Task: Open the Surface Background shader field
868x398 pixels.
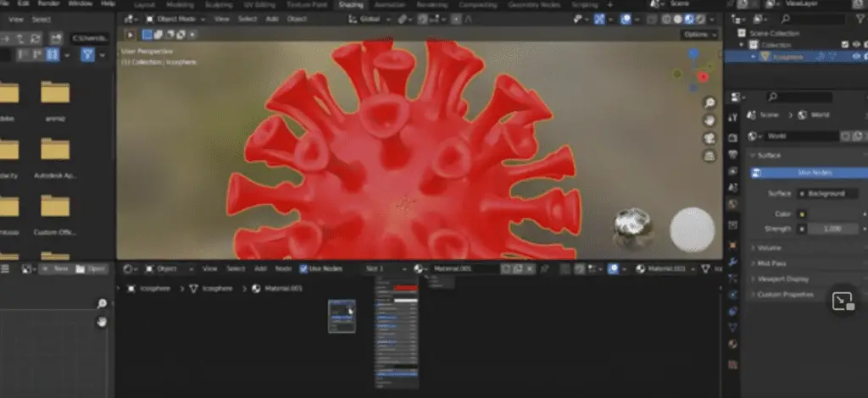Action: (827, 193)
